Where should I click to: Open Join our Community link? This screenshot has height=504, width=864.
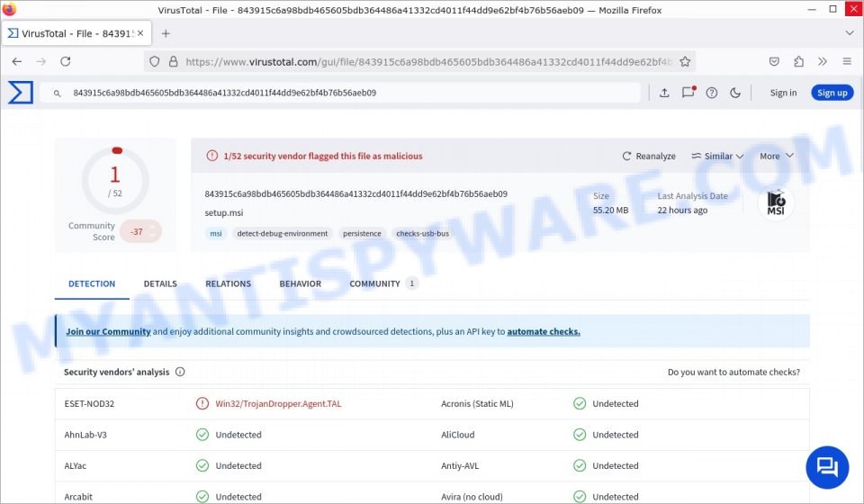pyautogui.click(x=109, y=331)
